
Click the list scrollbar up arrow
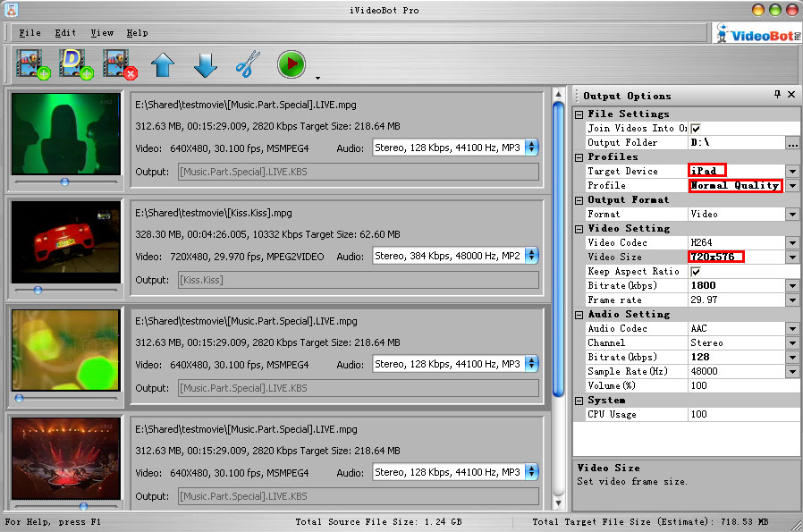click(x=558, y=94)
